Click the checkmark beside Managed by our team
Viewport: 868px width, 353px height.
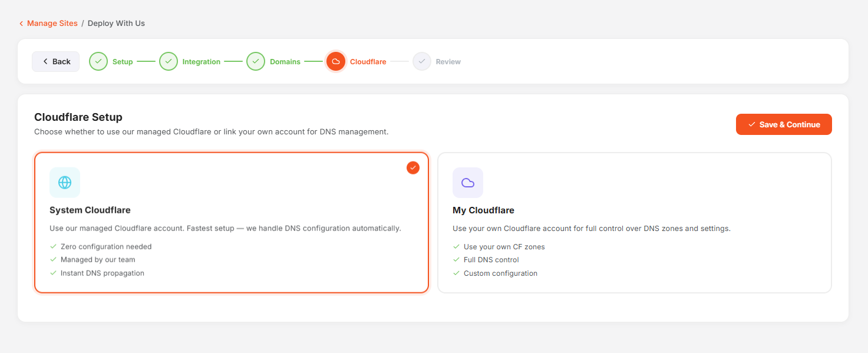click(53, 259)
